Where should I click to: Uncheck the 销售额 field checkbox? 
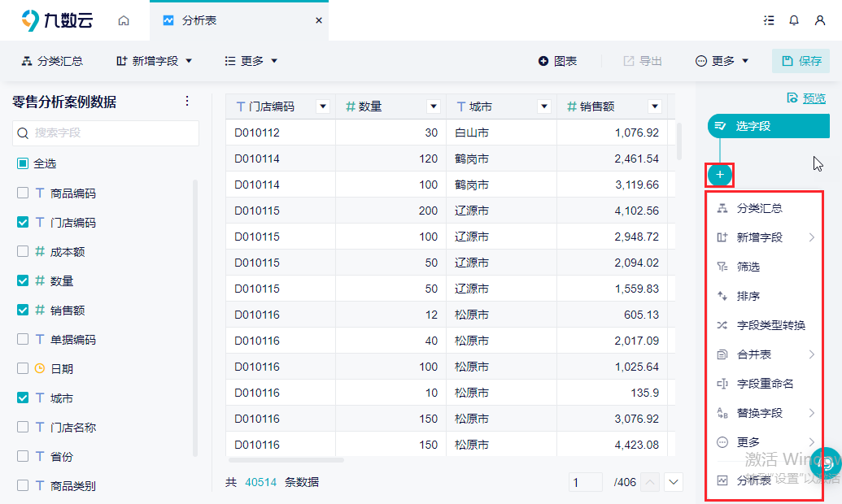pyautogui.click(x=23, y=310)
